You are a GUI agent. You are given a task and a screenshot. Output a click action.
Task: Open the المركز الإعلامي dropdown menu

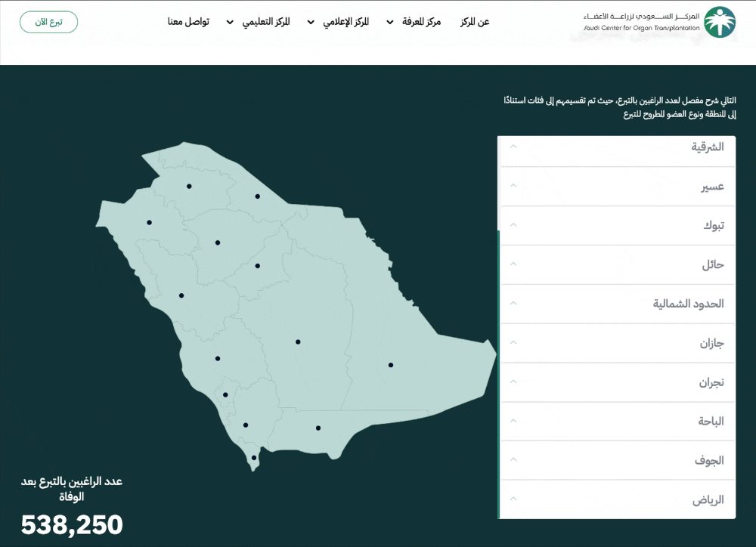point(339,22)
